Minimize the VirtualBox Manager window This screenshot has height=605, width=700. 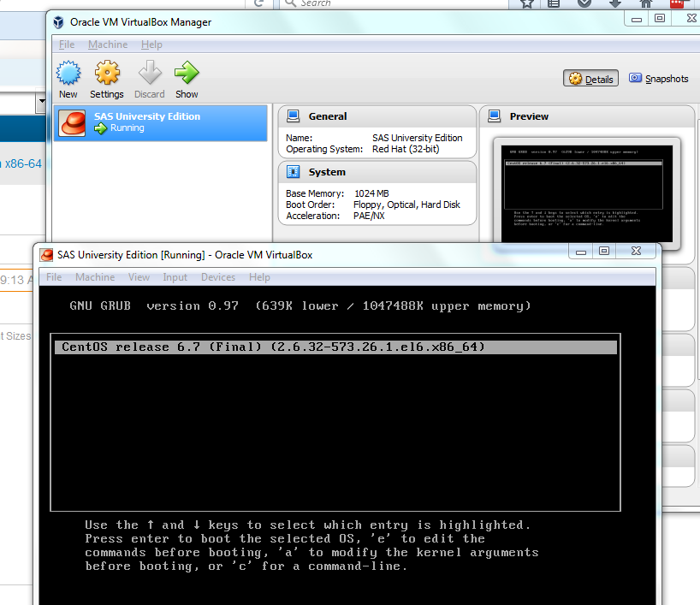637,19
